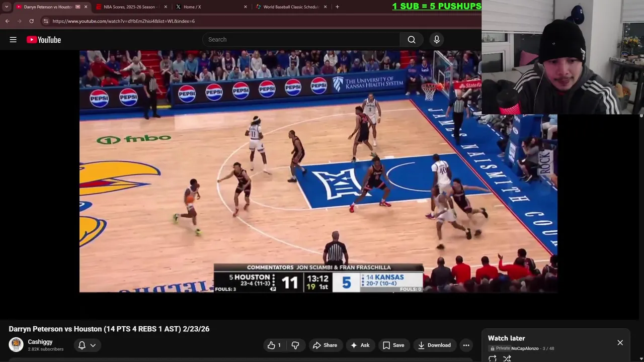Switch to the NBA Scores, 2025-26 Season tab

(x=132, y=7)
